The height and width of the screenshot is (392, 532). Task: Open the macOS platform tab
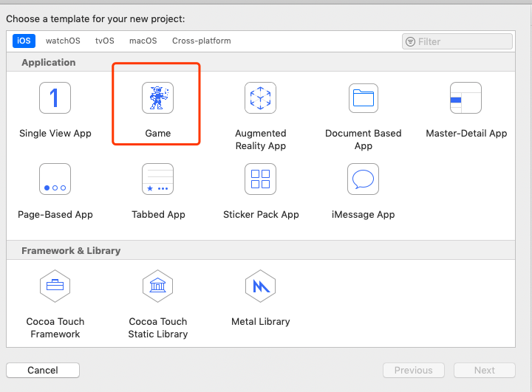click(143, 41)
